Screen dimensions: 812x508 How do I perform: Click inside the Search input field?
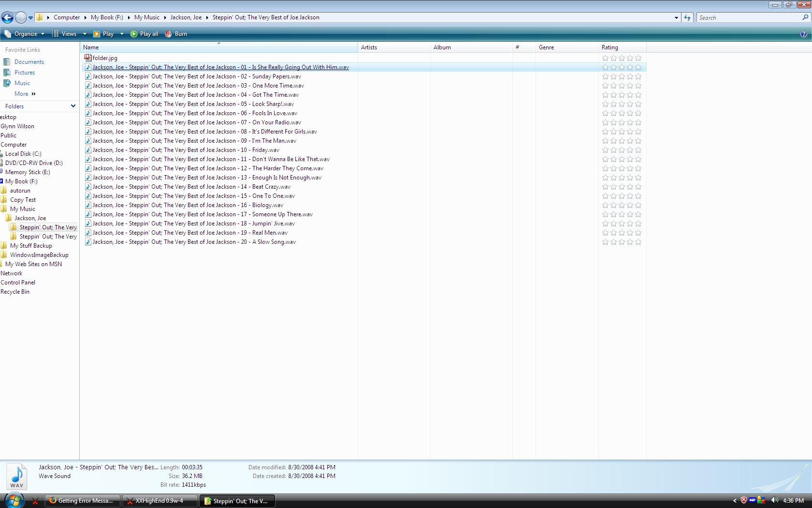click(x=748, y=17)
